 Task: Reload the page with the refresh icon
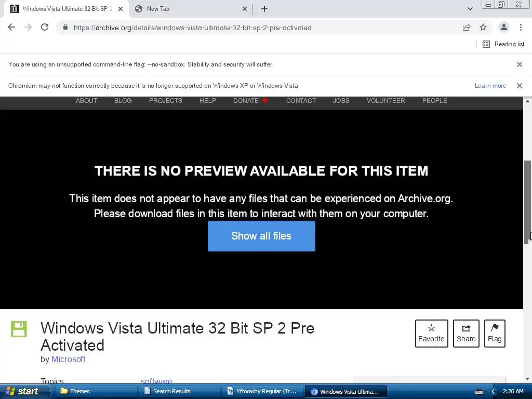pos(45,28)
